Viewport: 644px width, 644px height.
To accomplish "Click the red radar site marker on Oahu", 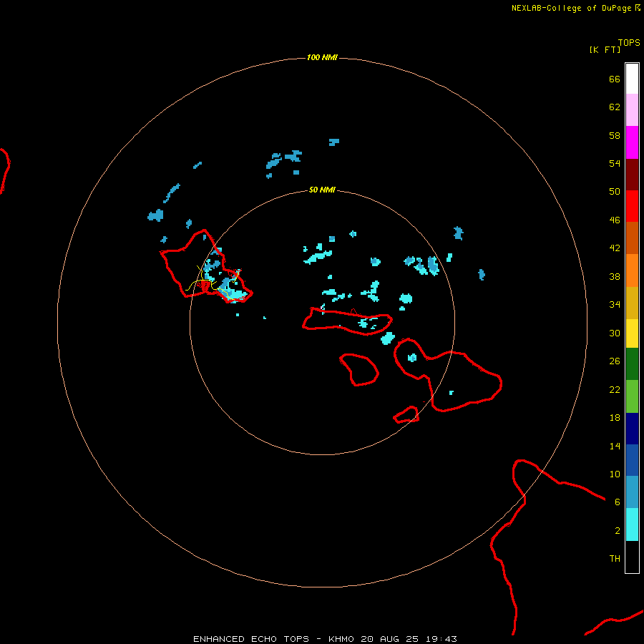I will click(205, 286).
